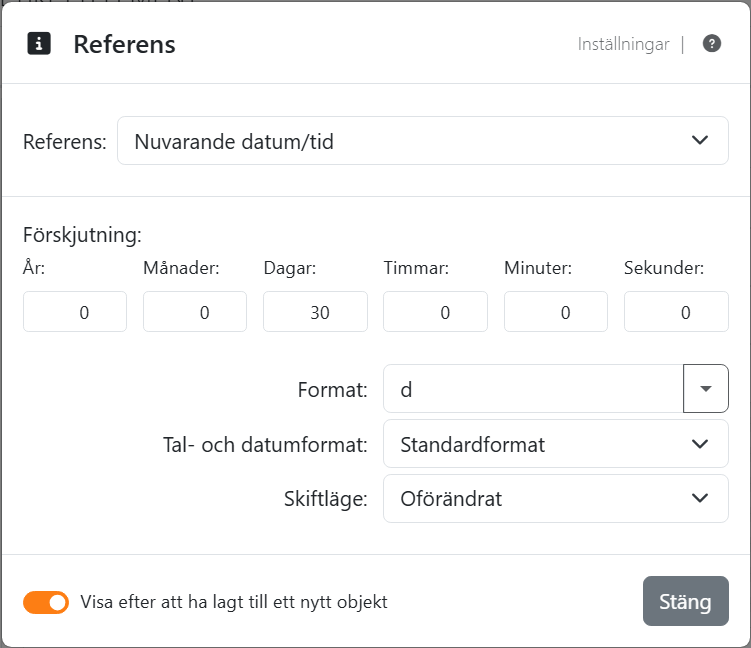Click the Referens dialog title
This screenshot has width=751, height=648.
[125, 44]
